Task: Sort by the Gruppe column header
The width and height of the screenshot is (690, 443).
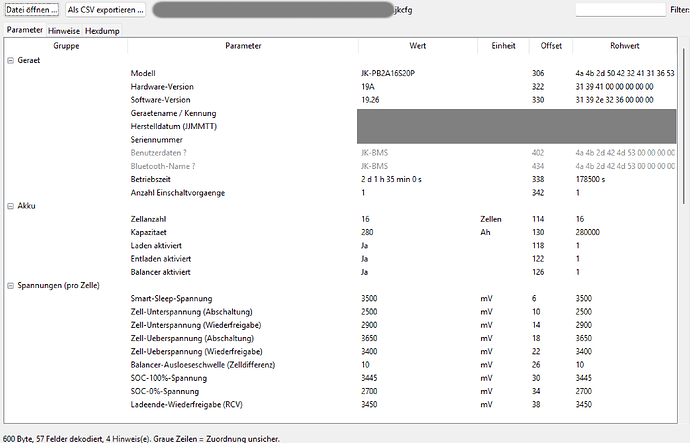Action: click(x=66, y=46)
